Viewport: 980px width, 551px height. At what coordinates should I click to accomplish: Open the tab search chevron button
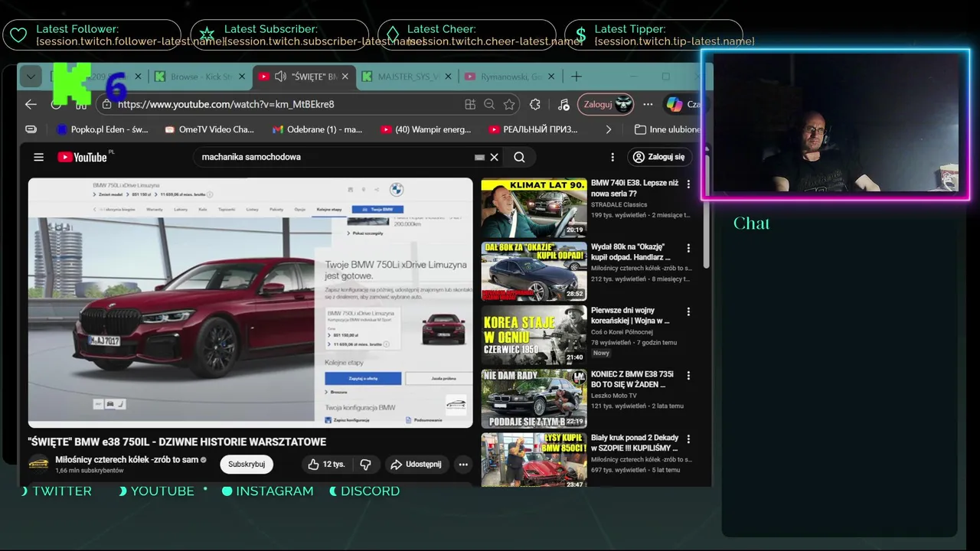31,77
